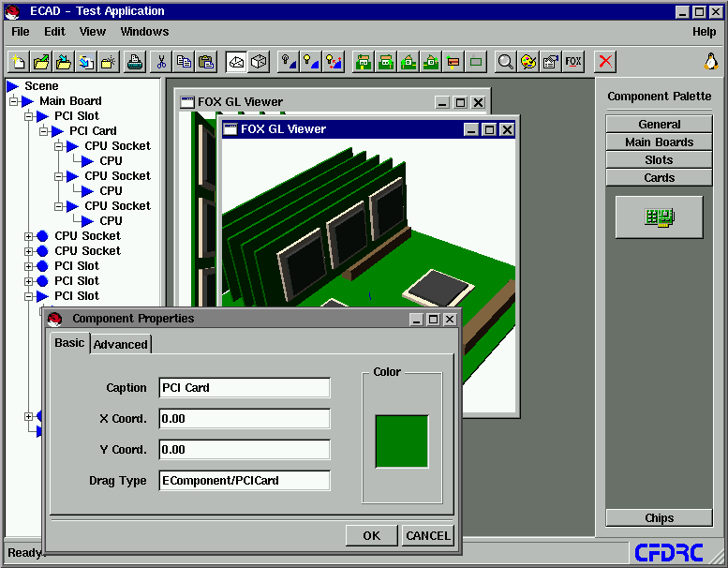Screen dimensions: 728x568
Task: Click the FOX toolbar icon
Action: tap(572, 62)
